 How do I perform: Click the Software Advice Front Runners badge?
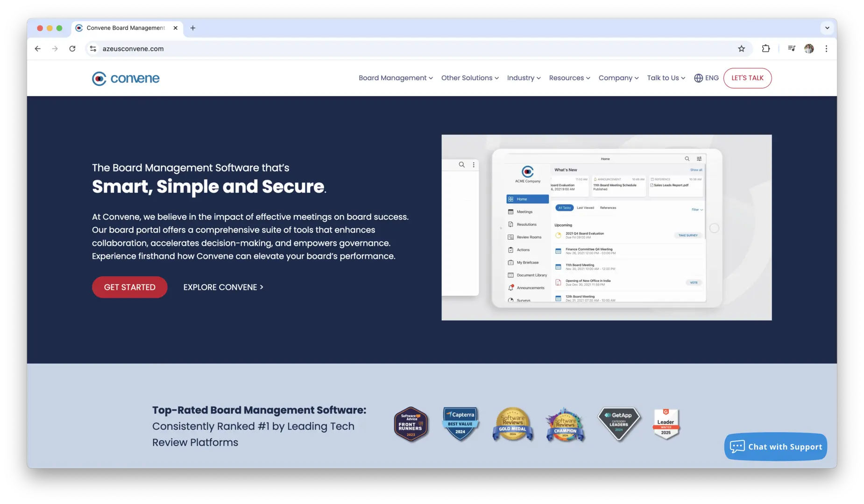[411, 424]
